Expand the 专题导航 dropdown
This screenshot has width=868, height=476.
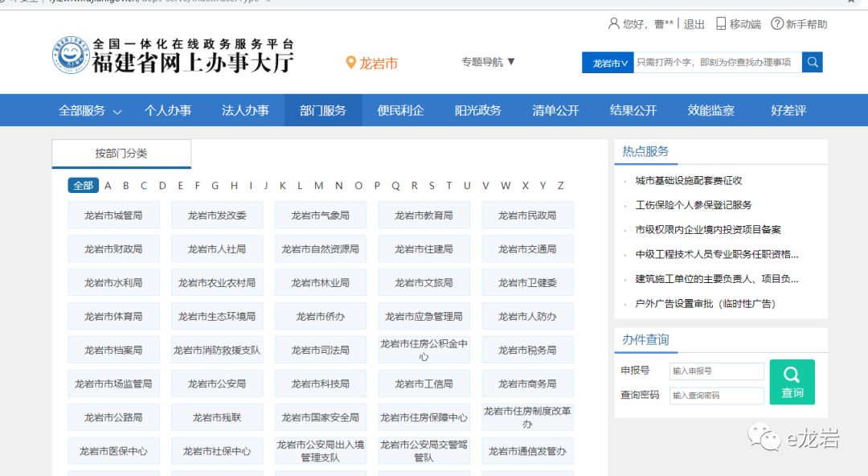488,62
